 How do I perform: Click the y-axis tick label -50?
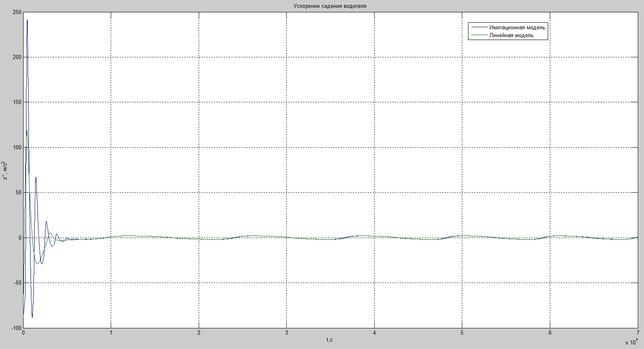click(x=17, y=283)
